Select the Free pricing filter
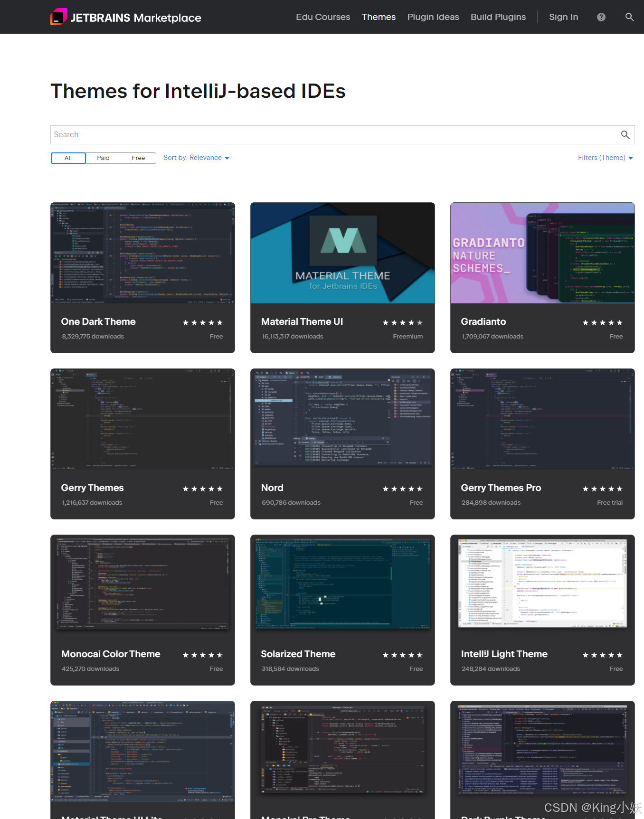The image size is (644, 819). click(138, 158)
